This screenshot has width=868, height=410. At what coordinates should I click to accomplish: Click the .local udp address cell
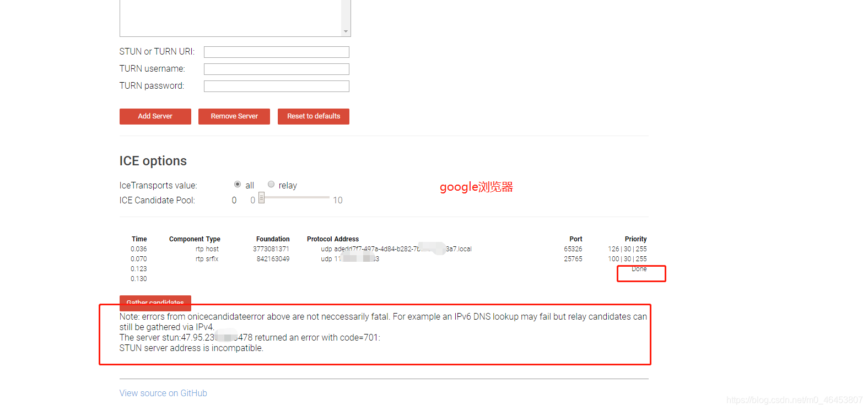point(396,249)
